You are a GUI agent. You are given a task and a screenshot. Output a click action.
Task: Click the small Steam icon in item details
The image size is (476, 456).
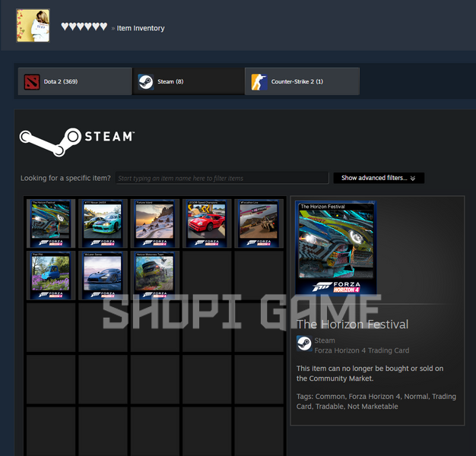point(304,343)
